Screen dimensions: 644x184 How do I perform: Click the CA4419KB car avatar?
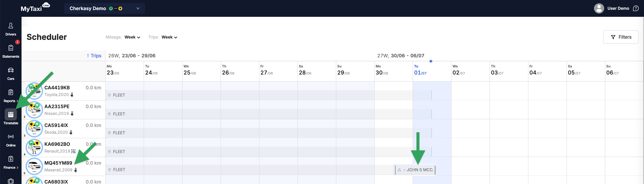point(34,91)
